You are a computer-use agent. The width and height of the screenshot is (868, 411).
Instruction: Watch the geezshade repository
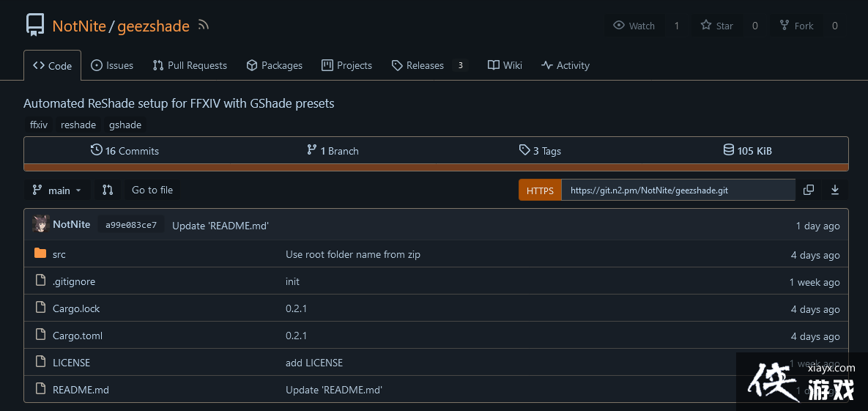point(634,26)
